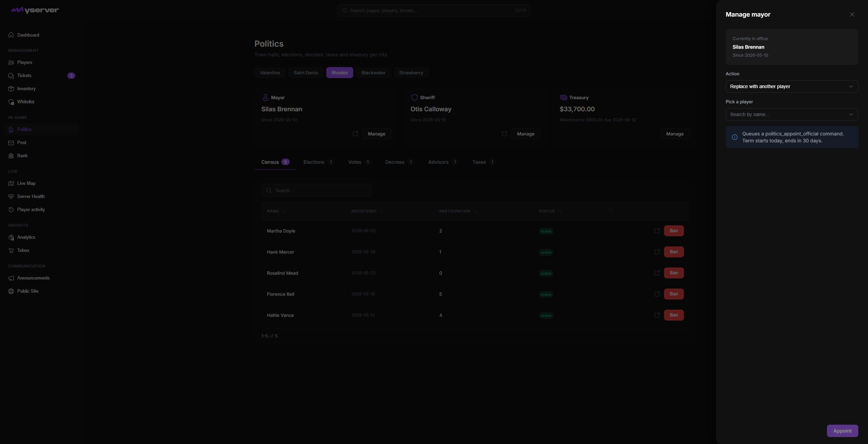Open external link icon in Mayor card

tap(355, 134)
